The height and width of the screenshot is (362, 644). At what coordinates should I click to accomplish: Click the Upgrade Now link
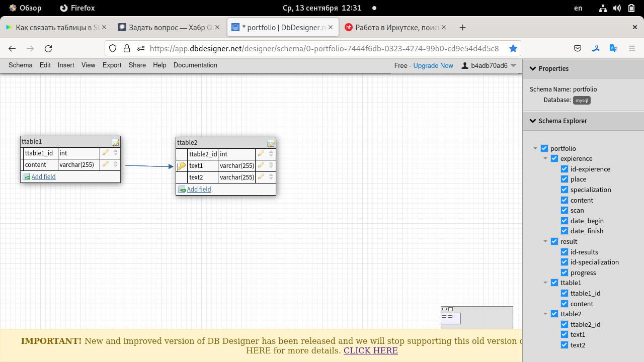click(x=433, y=65)
